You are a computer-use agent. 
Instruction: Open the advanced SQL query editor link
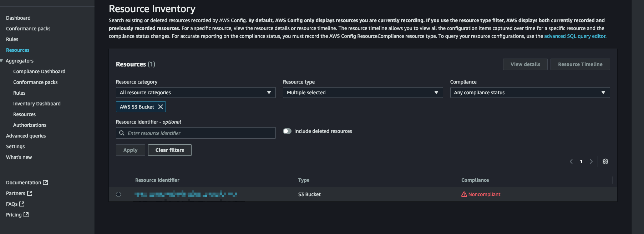coord(575,36)
